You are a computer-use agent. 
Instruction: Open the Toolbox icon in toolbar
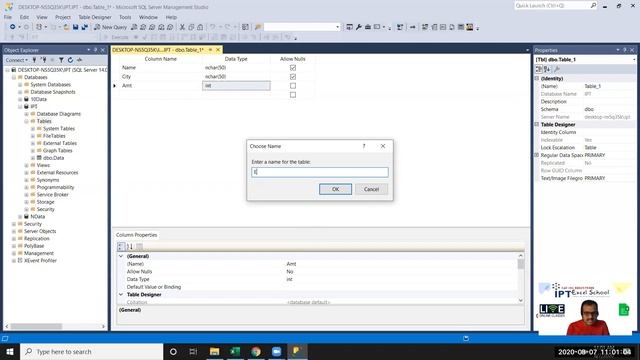point(368,27)
